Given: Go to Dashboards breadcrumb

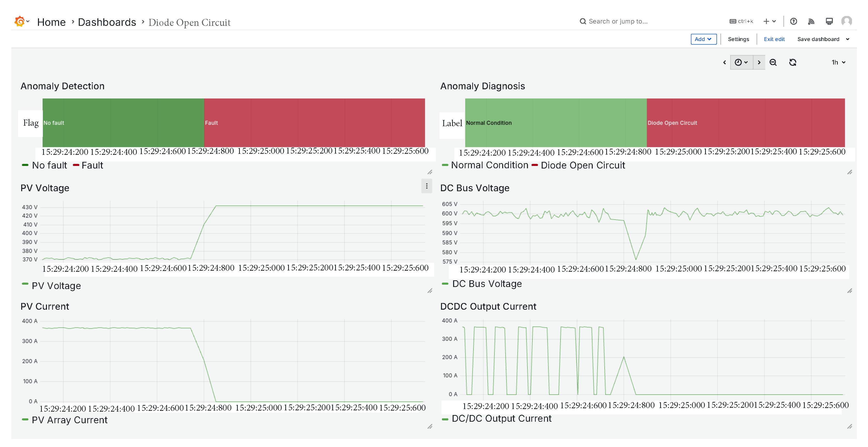Looking at the screenshot, I should click(x=107, y=22).
